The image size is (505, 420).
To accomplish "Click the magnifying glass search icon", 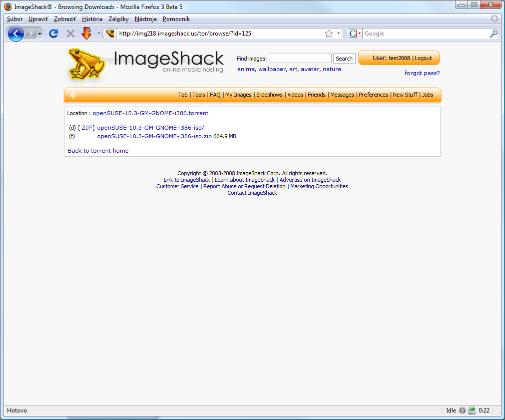I will (493, 34).
